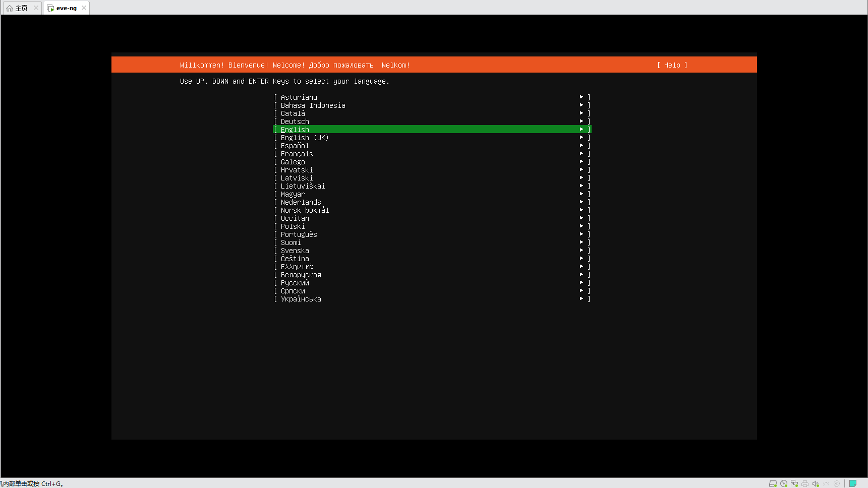This screenshot has width=868, height=488.
Task: Click the arrow on Беларуская row
Action: (x=582, y=274)
